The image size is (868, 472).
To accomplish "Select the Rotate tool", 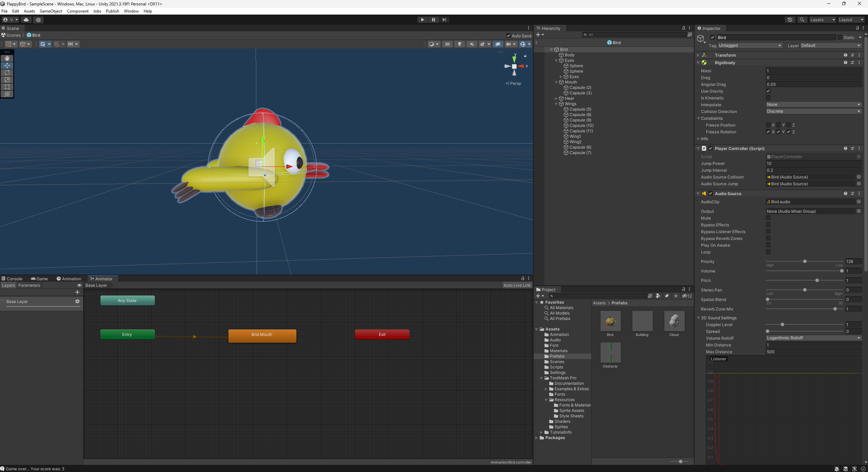I will (7, 73).
